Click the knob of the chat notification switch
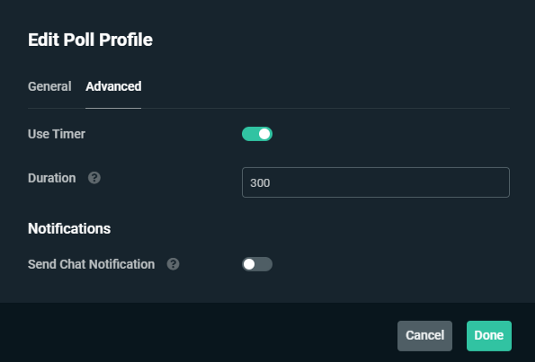 tap(249, 264)
